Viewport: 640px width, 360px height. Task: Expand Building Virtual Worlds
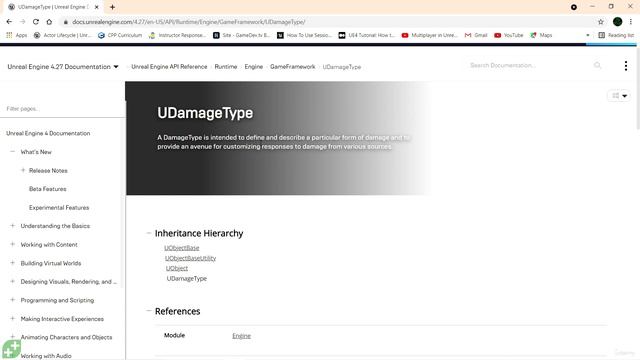(x=12, y=263)
